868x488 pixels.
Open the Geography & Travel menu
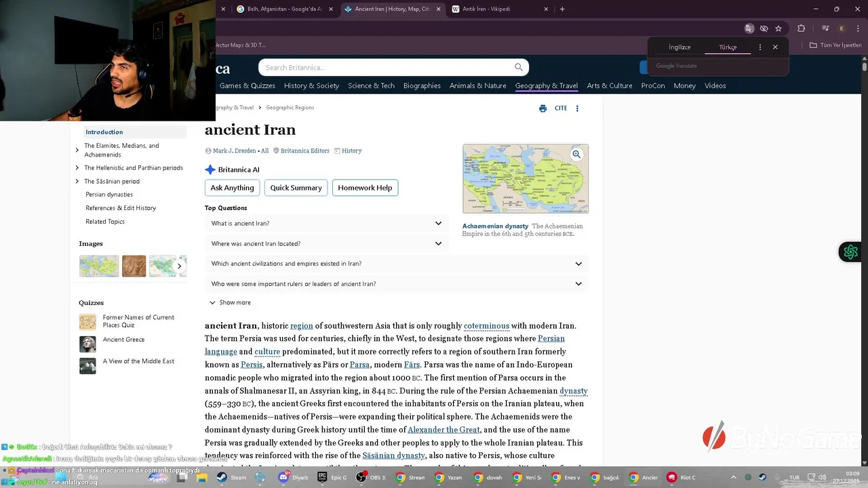(547, 85)
